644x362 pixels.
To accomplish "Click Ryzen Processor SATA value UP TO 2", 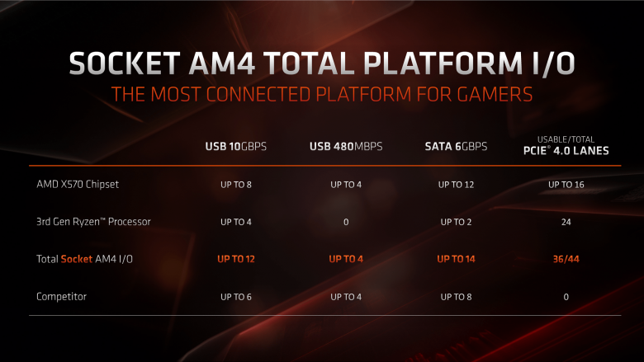I will 456,222.
